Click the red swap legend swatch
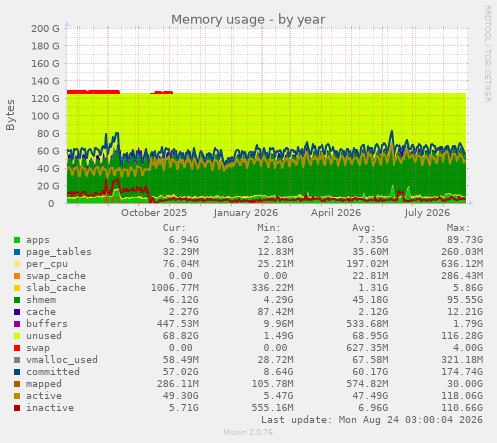The image size is (497, 443). tap(17, 348)
